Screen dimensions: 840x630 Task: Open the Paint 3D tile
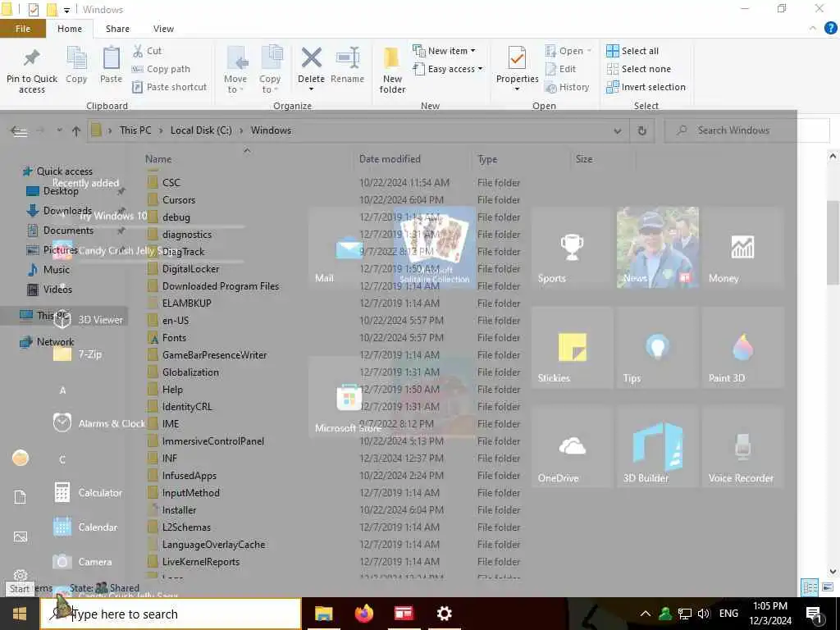[x=742, y=348]
